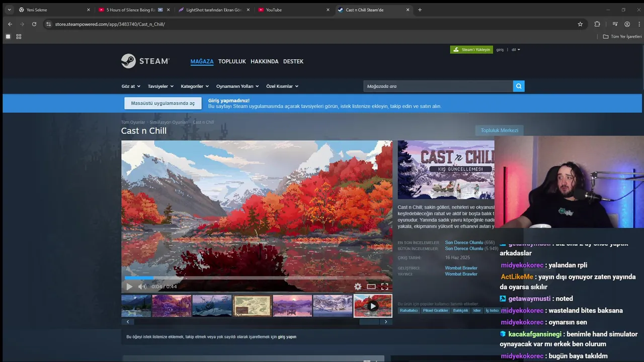
Task: Close the YouTube browser tab
Action: pyautogui.click(x=328, y=10)
